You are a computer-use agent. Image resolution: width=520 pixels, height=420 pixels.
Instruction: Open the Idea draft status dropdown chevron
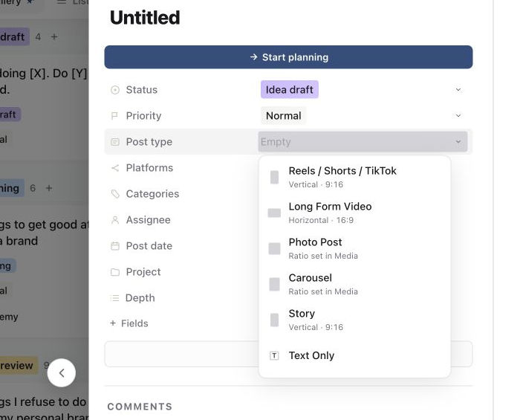pyautogui.click(x=458, y=89)
